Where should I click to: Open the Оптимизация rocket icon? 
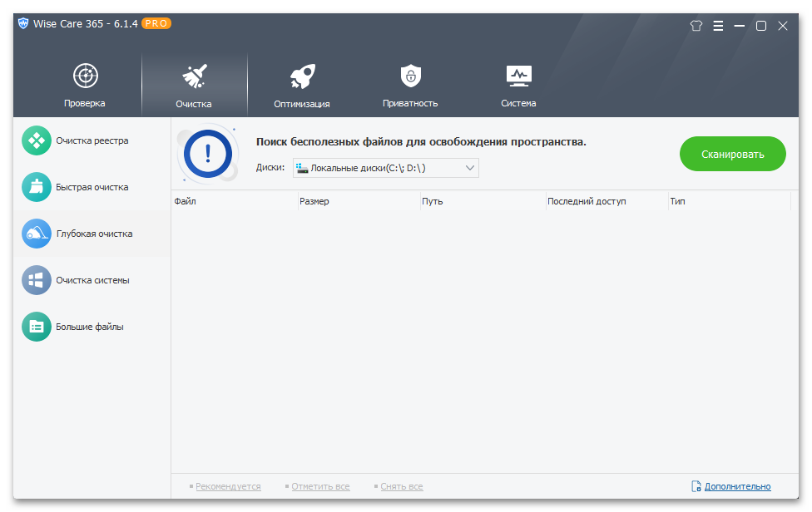303,76
